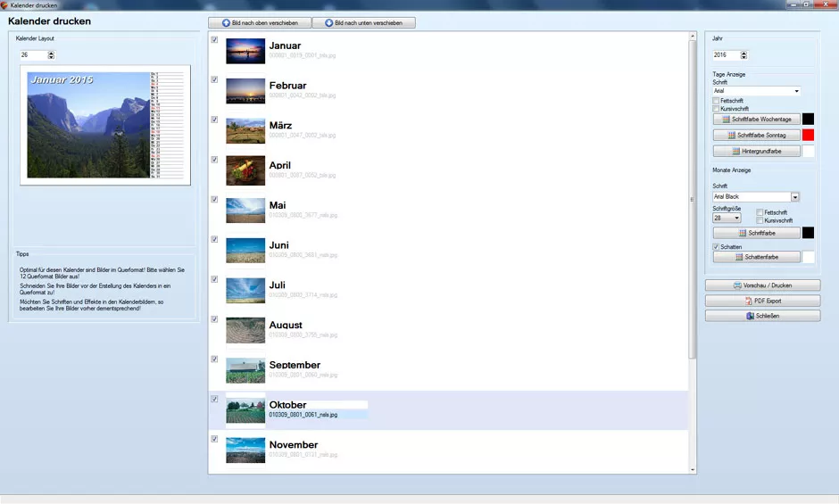Export the calendar with PDF Export
The height and width of the screenshot is (504, 839).
coord(762,301)
